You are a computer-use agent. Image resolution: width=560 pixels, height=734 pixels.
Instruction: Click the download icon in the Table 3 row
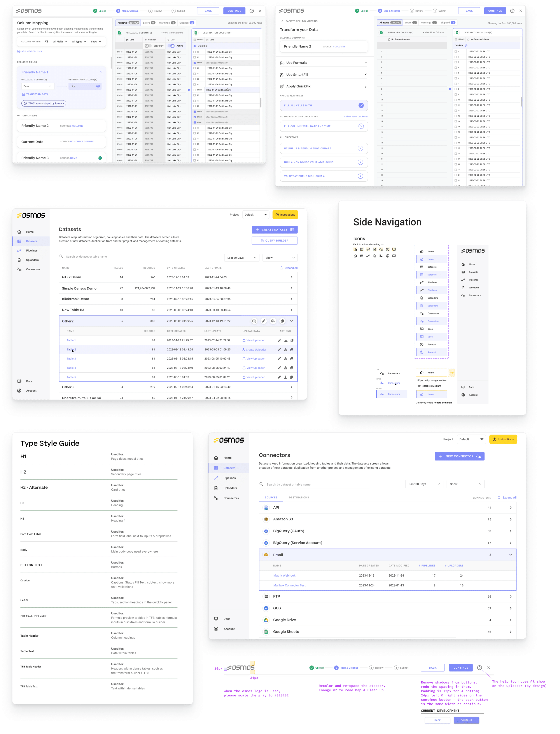click(x=285, y=359)
